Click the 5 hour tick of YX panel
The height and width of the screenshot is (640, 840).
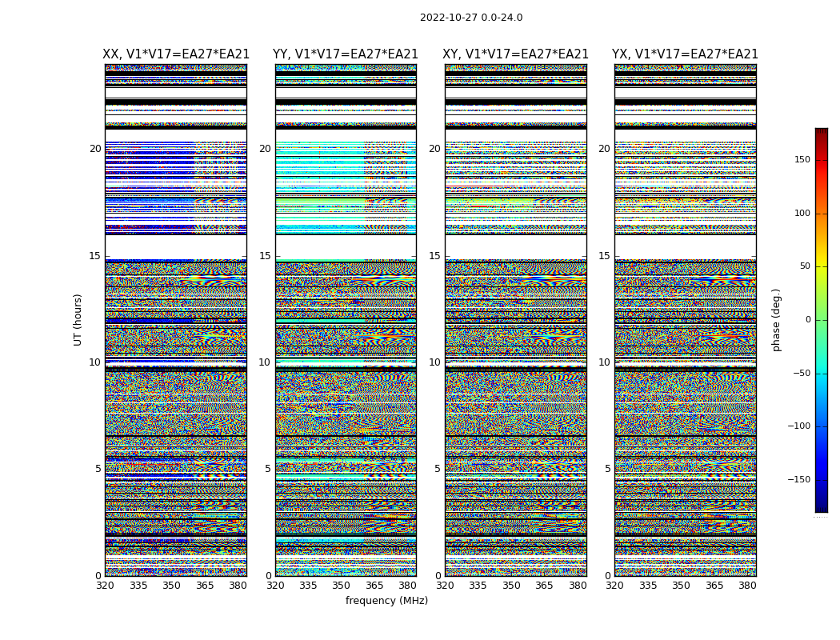(607, 469)
